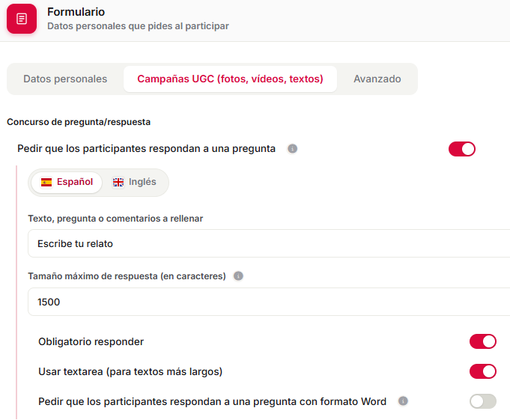This screenshot has height=420, width=510.
Task: Click info icon beside participant question toggle
Action: tap(292, 148)
